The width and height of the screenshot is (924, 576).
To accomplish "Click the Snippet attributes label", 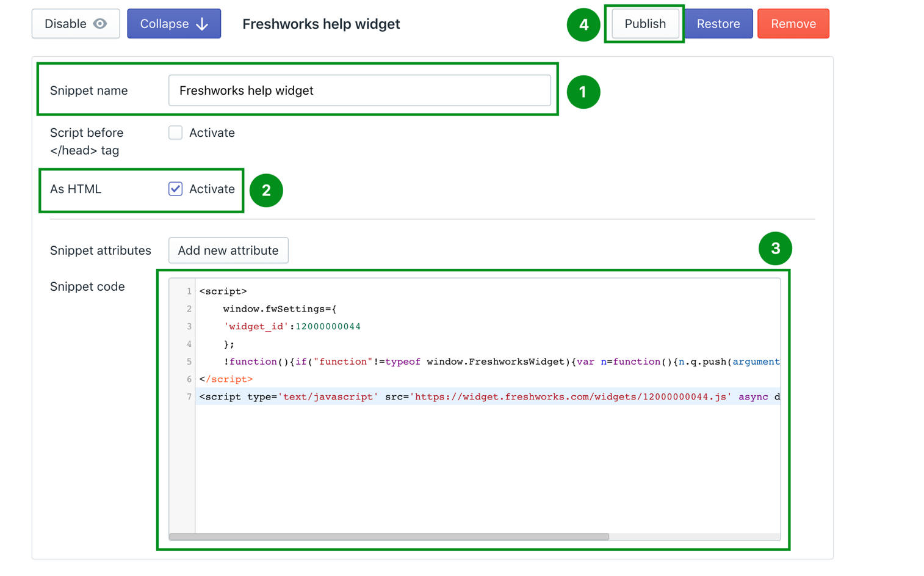I will (x=101, y=250).
